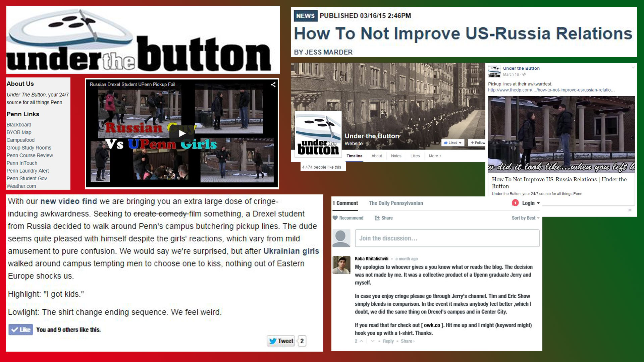644x362 pixels.
Task: Open Penn Laundry Alert link
Action: coord(28,171)
